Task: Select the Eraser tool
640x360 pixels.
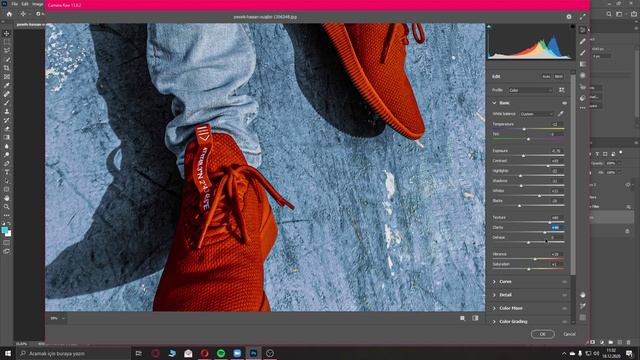Action: (7, 129)
